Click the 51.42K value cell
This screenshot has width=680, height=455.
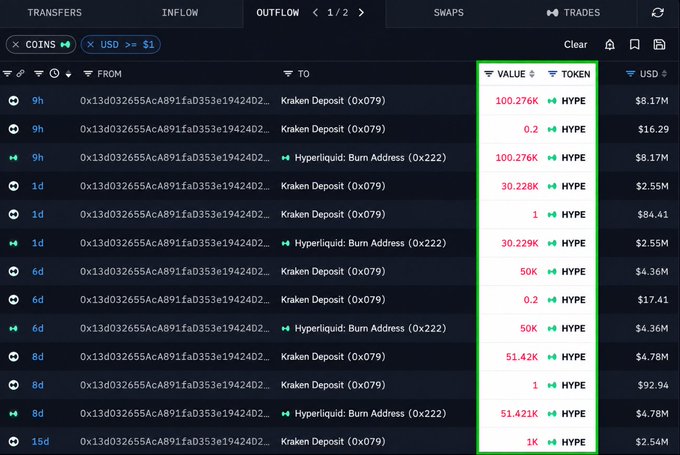(x=522, y=357)
